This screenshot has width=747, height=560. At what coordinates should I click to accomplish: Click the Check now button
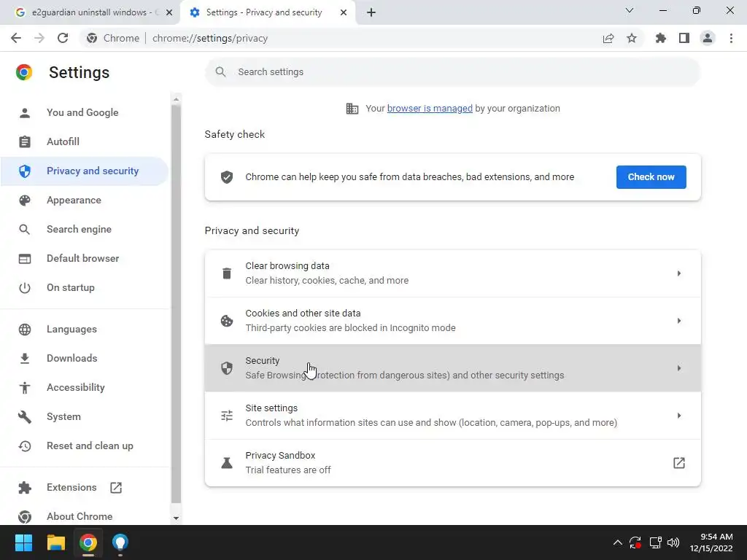tap(651, 177)
